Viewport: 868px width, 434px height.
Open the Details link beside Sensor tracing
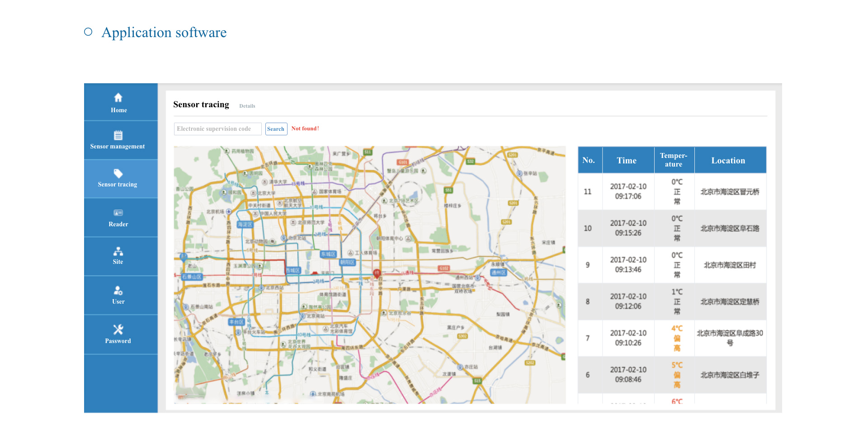point(247,106)
